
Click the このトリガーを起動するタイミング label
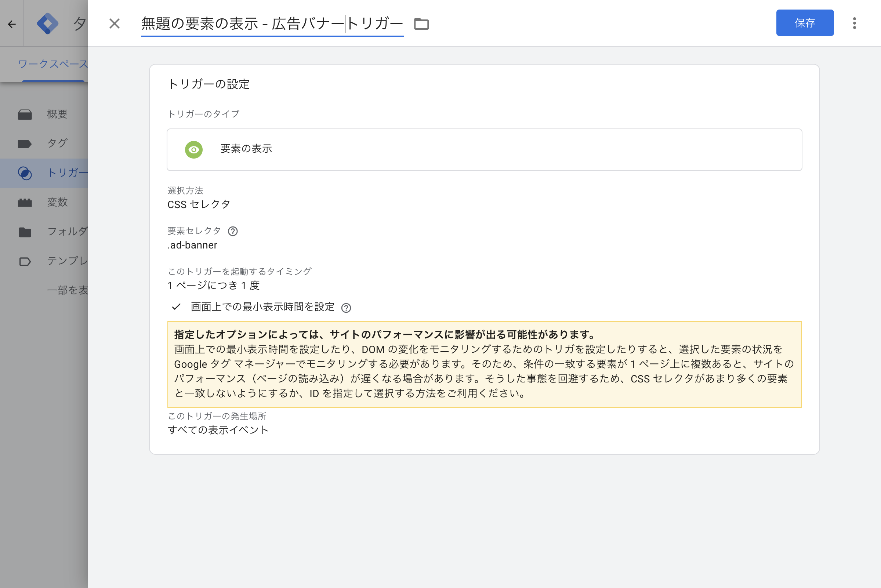pos(240,271)
